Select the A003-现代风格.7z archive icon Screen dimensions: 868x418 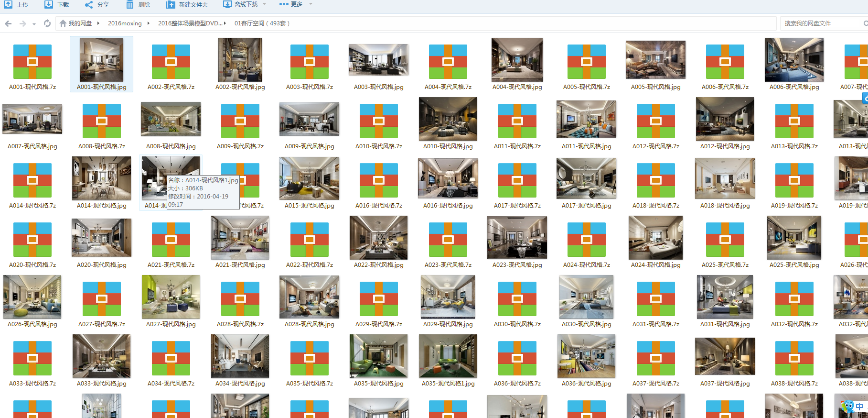click(310, 62)
